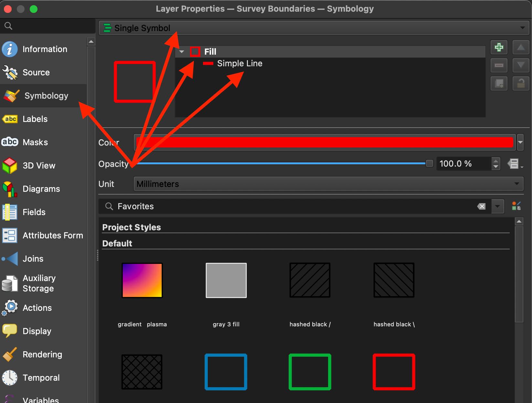Open the Attributes Form tab
The image size is (532, 403).
[52, 235]
